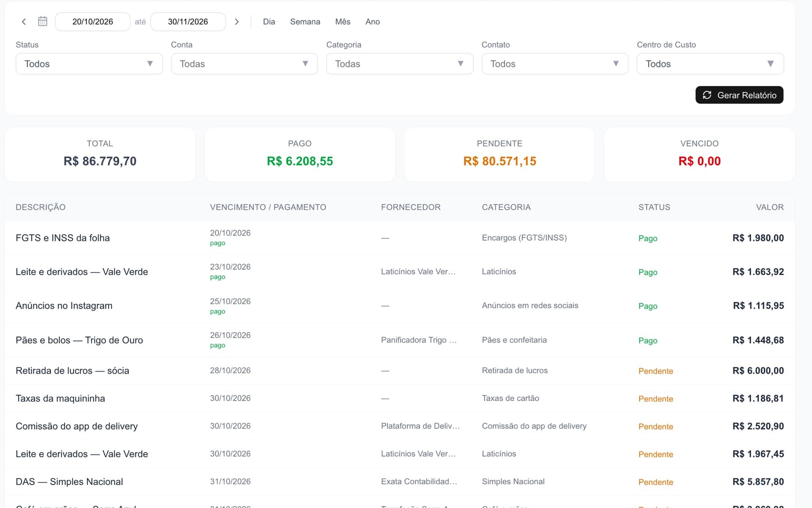The height and width of the screenshot is (508, 812).
Task: Click refresh icon in Gerar Relatório button
Action: coord(707,95)
